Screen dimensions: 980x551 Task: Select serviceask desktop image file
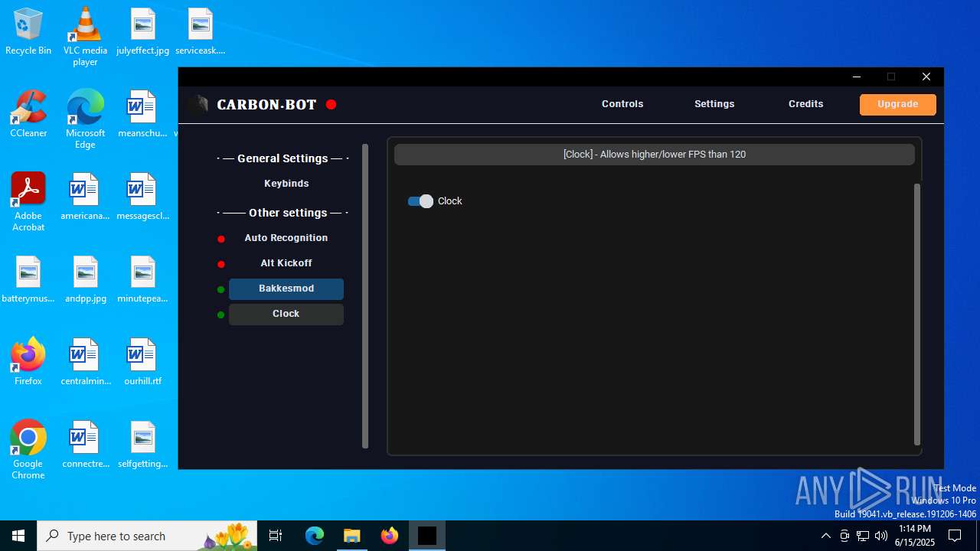[200, 32]
